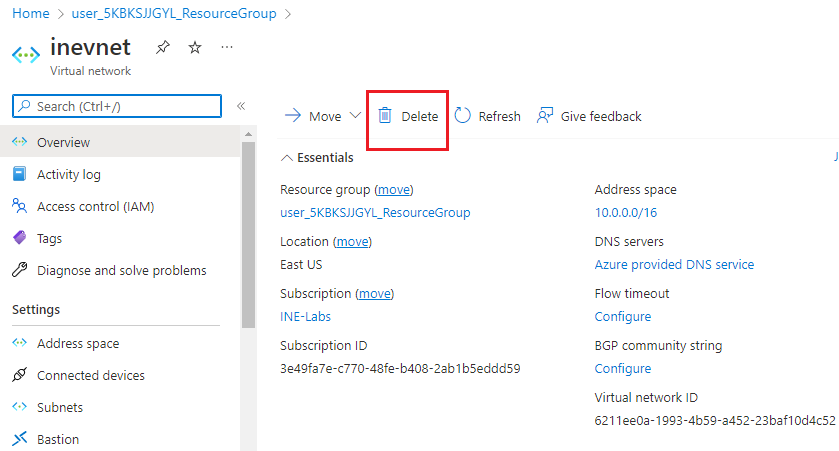The width and height of the screenshot is (839, 451).
Task: Click the Delete trash can icon
Action: 385,116
